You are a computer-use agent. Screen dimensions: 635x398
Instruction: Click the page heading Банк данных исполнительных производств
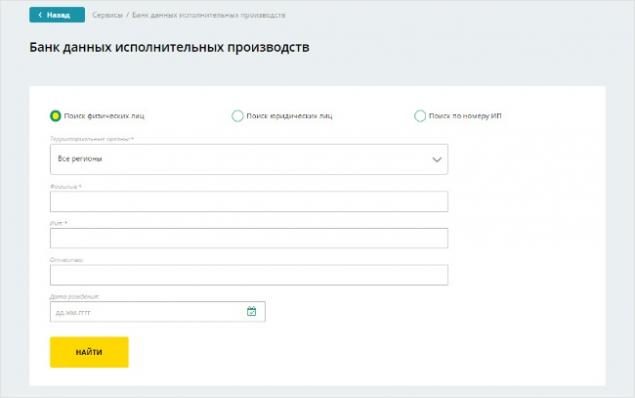[169, 47]
